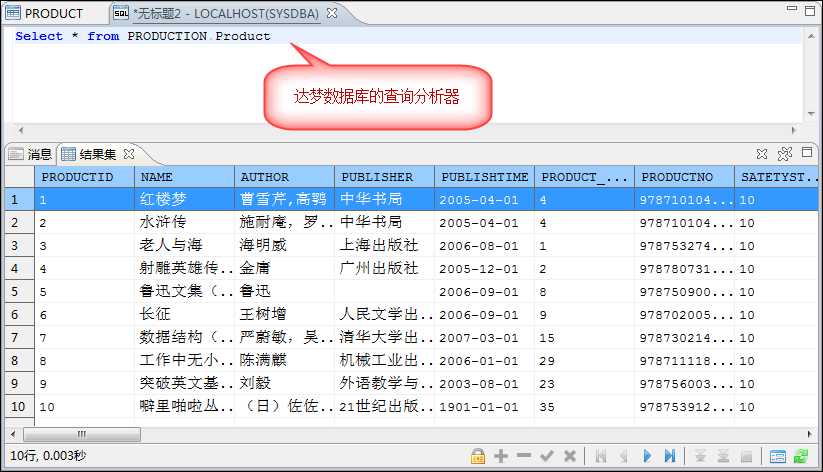Select the 金庸 author cell
823x472 pixels.
(255, 268)
